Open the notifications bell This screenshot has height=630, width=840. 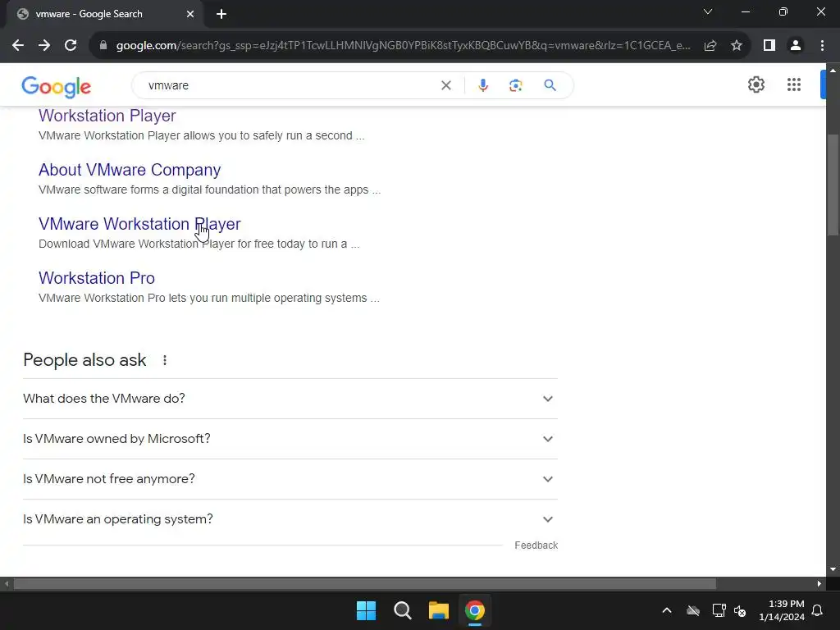click(x=818, y=610)
